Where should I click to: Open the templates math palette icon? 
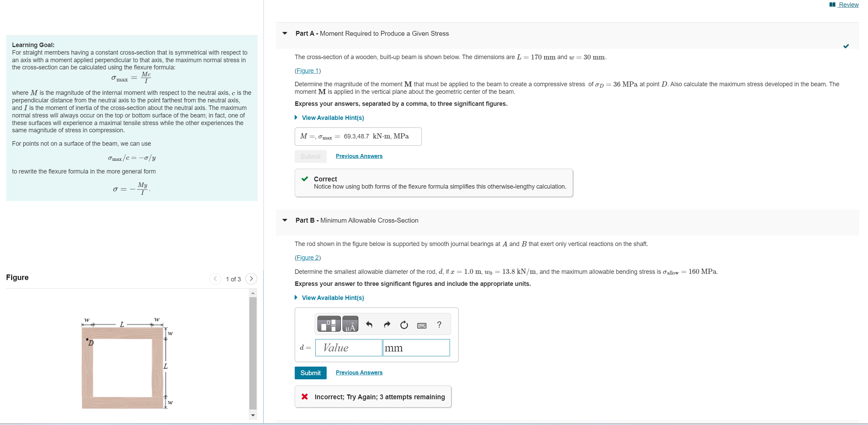329,324
